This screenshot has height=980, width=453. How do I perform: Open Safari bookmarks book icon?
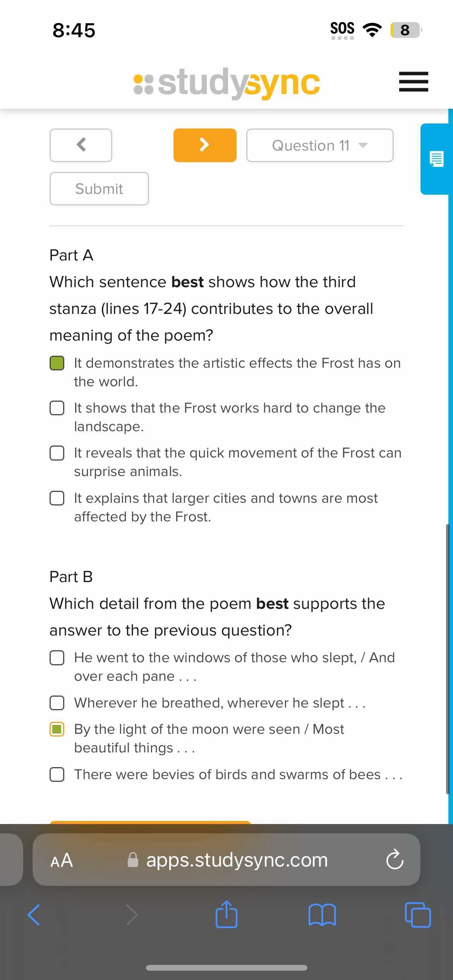pyautogui.click(x=322, y=915)
